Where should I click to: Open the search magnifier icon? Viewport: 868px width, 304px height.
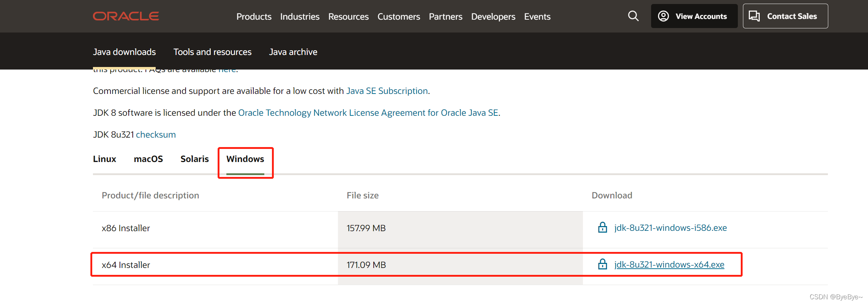633,16
